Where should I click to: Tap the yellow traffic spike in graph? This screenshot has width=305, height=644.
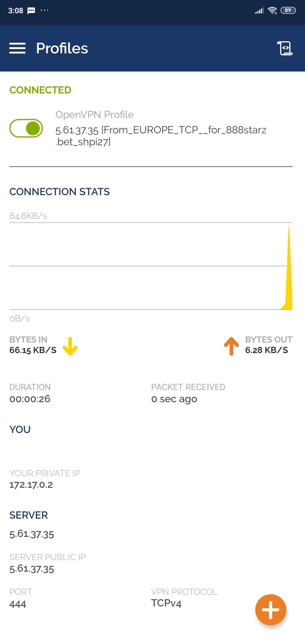pyautogui.click(x=289, y=282)
